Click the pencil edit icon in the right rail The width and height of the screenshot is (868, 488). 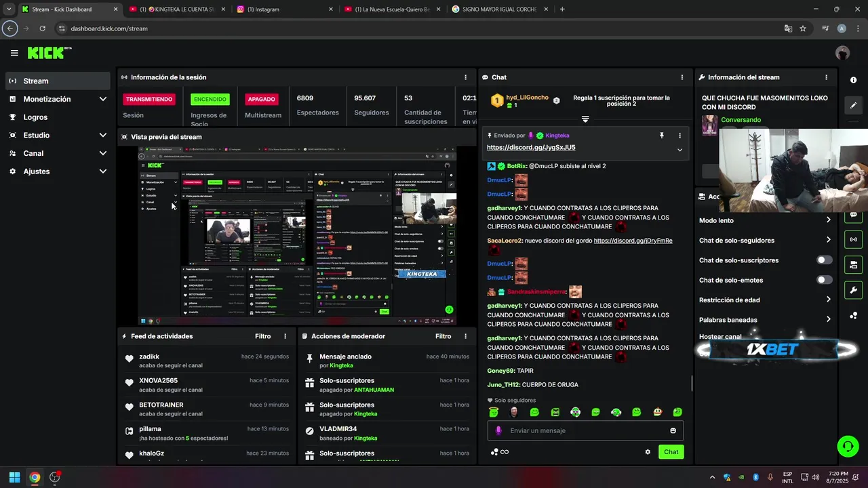coord(853,105)
